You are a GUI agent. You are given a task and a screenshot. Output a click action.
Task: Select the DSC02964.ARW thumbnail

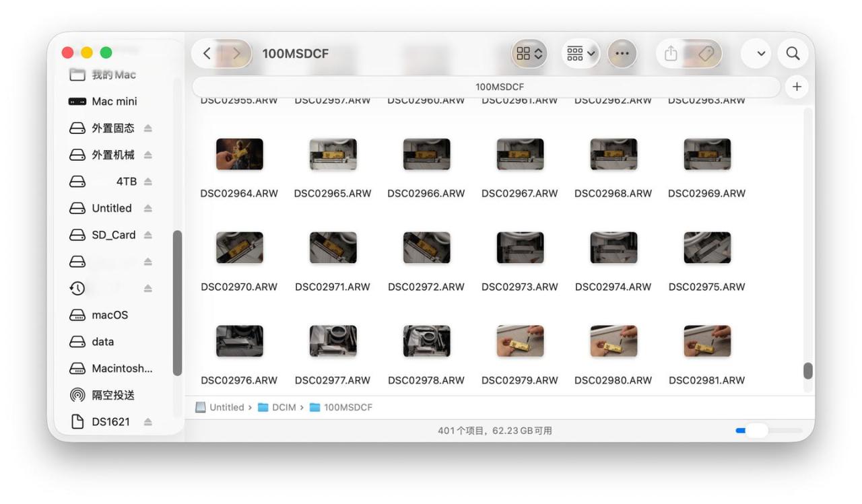(x=239, y=154)
